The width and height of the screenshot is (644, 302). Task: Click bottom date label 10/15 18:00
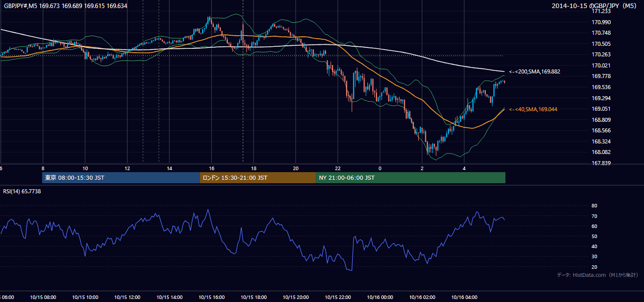point(253,297)
